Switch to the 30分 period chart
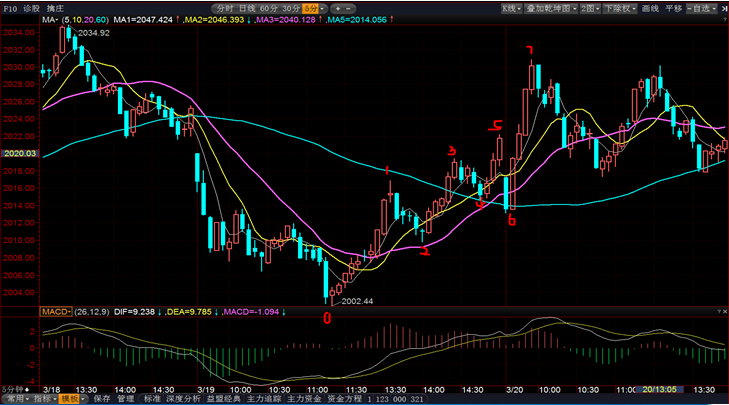 coord(291,8)
